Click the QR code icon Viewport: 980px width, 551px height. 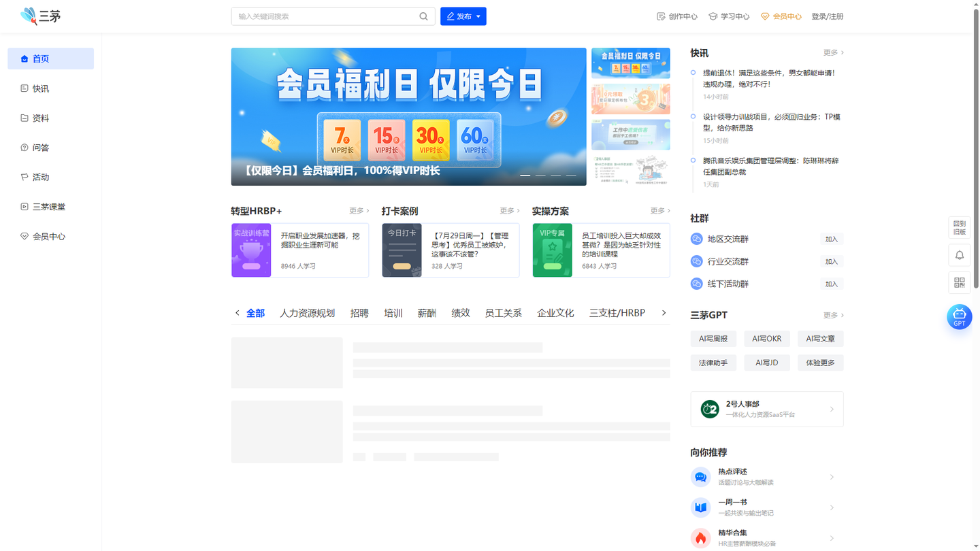tap(960, 282)
